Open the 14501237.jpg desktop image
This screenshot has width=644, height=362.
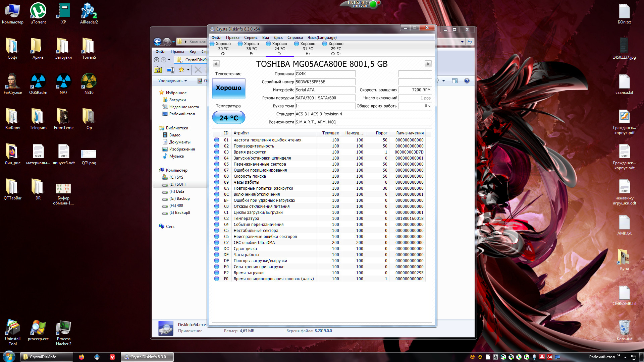coord(624,49)
